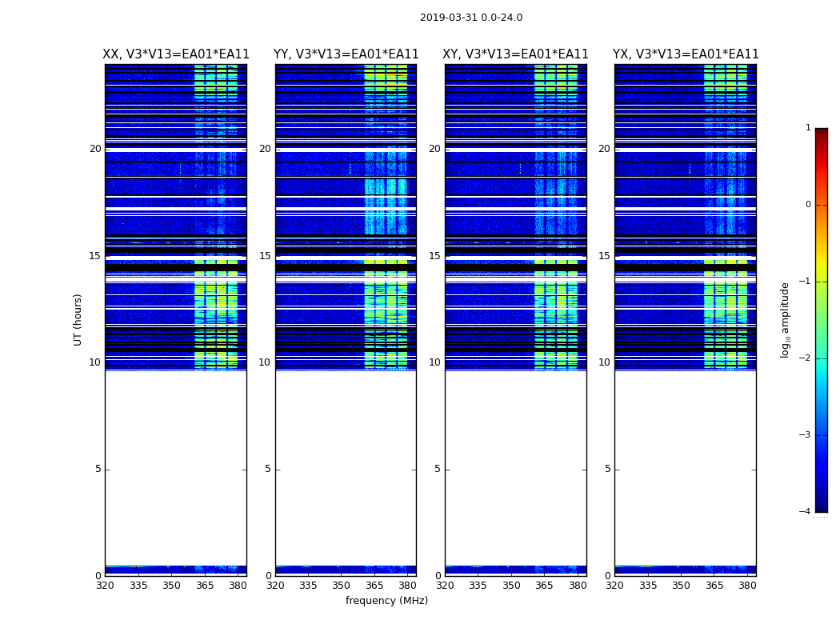
Task: Click the colorbar tick label -3
Action: point(805,434)
